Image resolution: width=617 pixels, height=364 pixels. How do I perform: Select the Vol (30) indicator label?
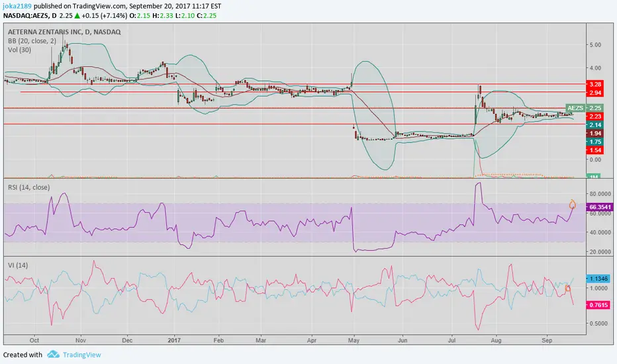tap(19, 50)
